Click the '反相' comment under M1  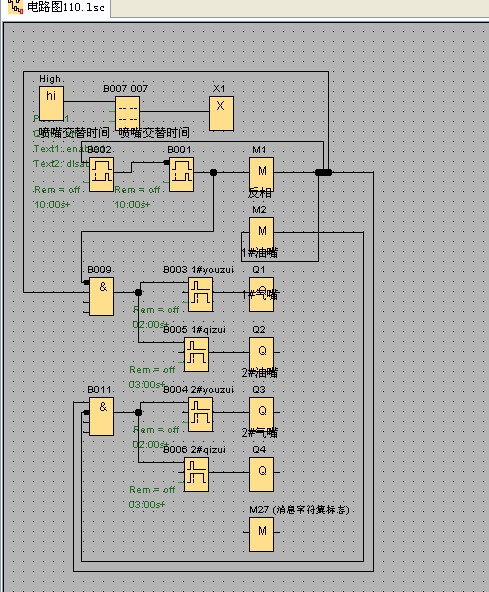click(260, 193)
